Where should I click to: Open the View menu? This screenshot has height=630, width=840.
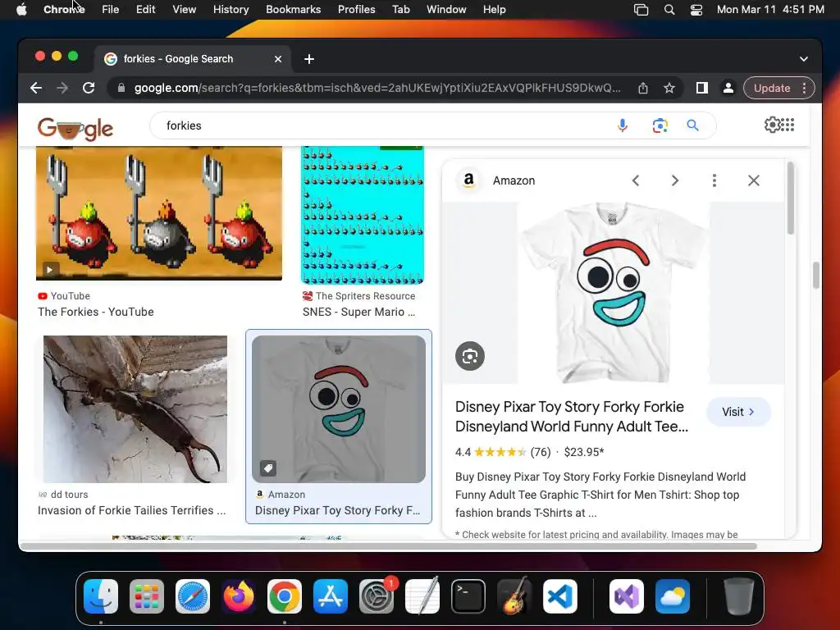pyautogui.click(x=185, y=9)
